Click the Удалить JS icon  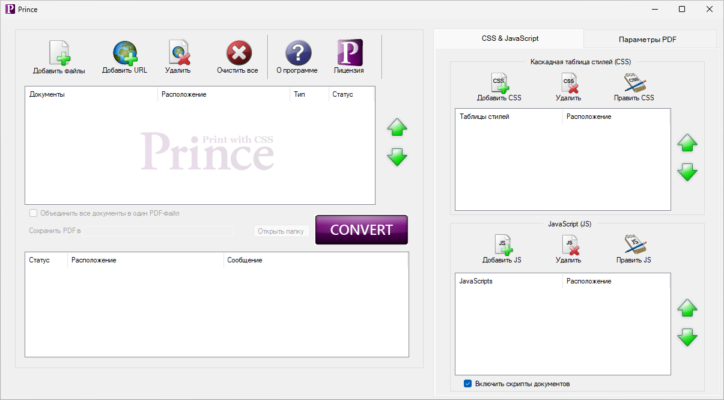pos(569,245)
